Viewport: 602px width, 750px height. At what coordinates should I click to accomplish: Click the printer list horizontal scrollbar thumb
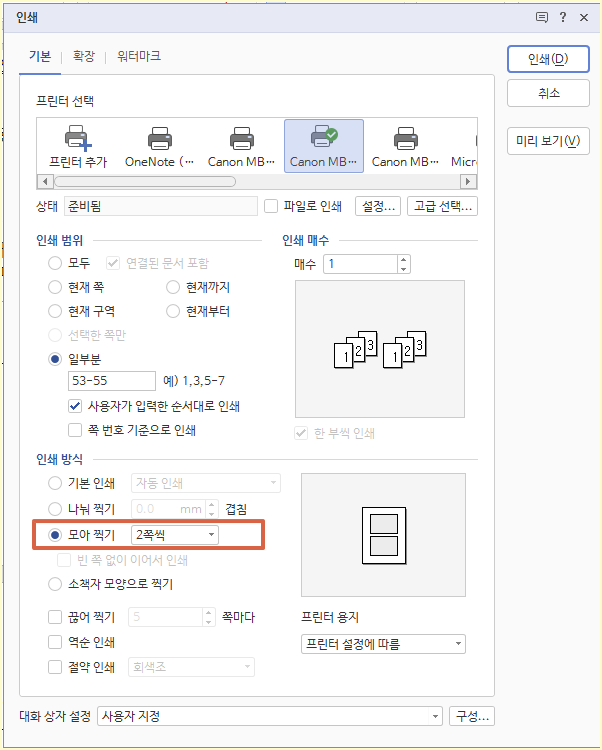pyautogui.click(x=145, y=182)
